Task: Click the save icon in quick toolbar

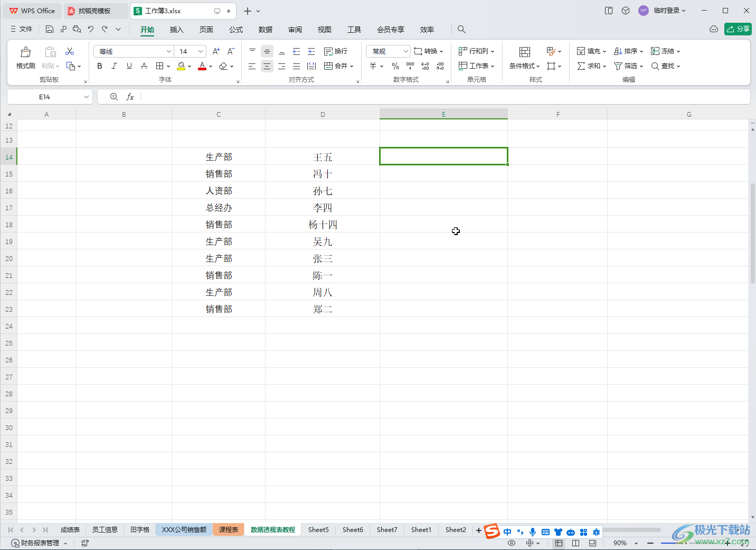Action: pos(49,29)
